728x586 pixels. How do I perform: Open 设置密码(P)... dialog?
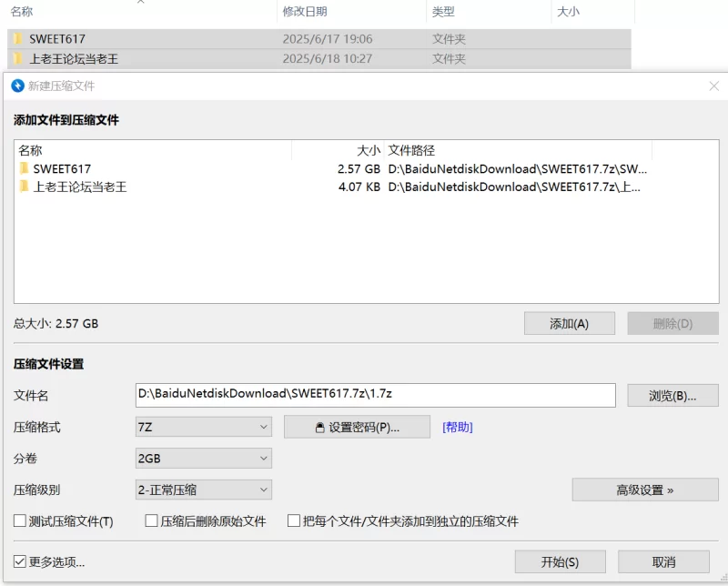[x=357, y=427]
